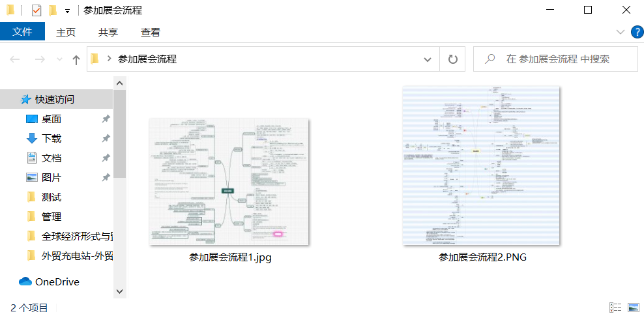
Task: Click the sidebar scroll up arrow
Action: pyautogui.click(x=119, y=83)
